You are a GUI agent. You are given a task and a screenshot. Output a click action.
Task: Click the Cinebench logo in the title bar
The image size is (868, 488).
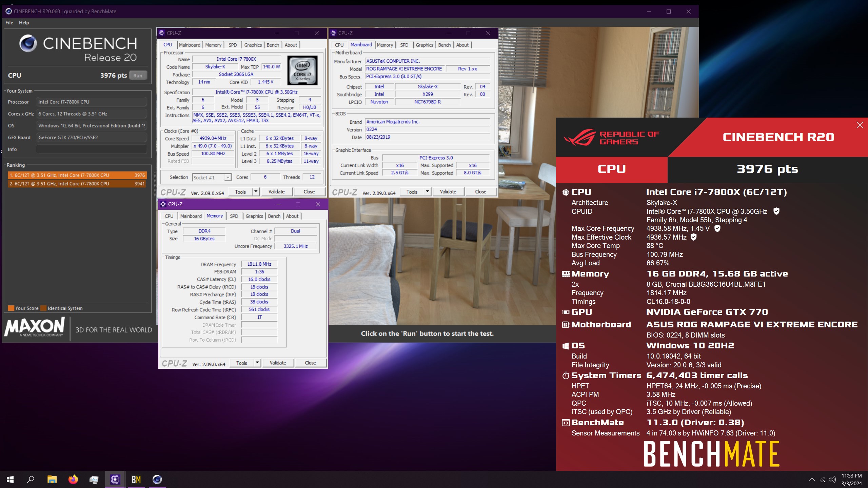(x=8, y=11)
